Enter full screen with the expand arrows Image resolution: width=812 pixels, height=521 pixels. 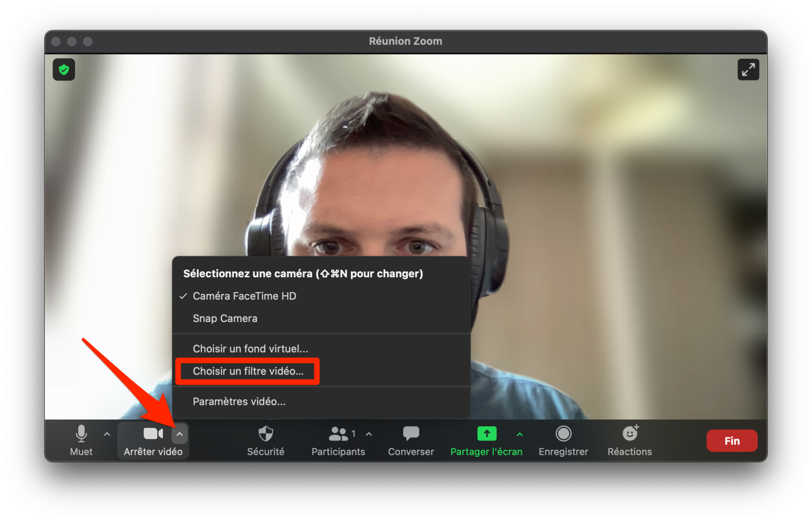748,69
